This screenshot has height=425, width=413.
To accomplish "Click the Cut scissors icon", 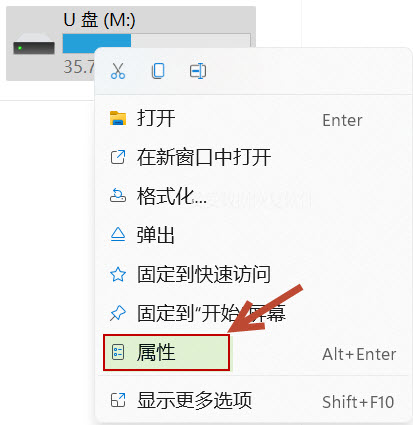I will click(x=118, y=71).
